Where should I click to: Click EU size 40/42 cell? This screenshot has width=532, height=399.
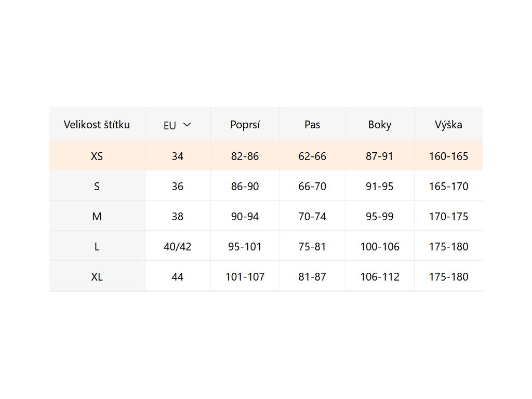point(178,246)
